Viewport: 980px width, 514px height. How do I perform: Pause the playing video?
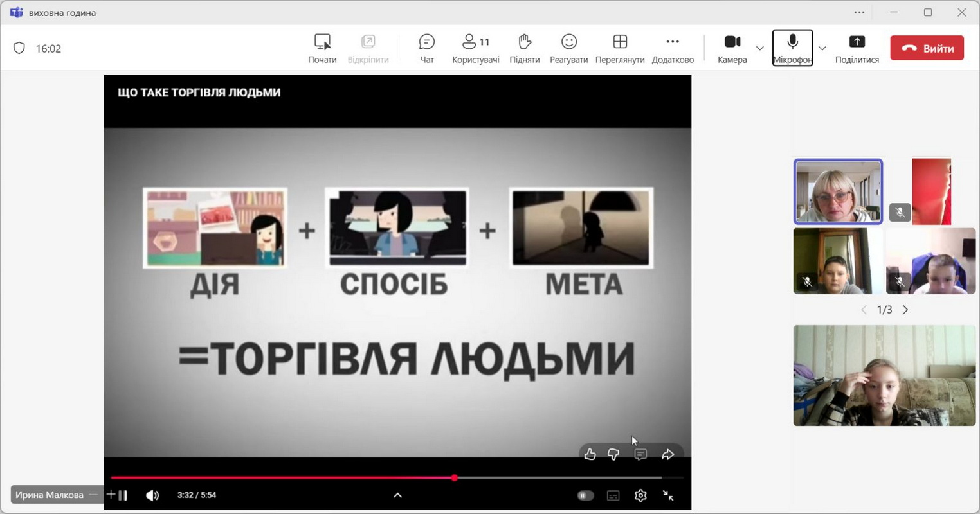(x=123, y=495)
